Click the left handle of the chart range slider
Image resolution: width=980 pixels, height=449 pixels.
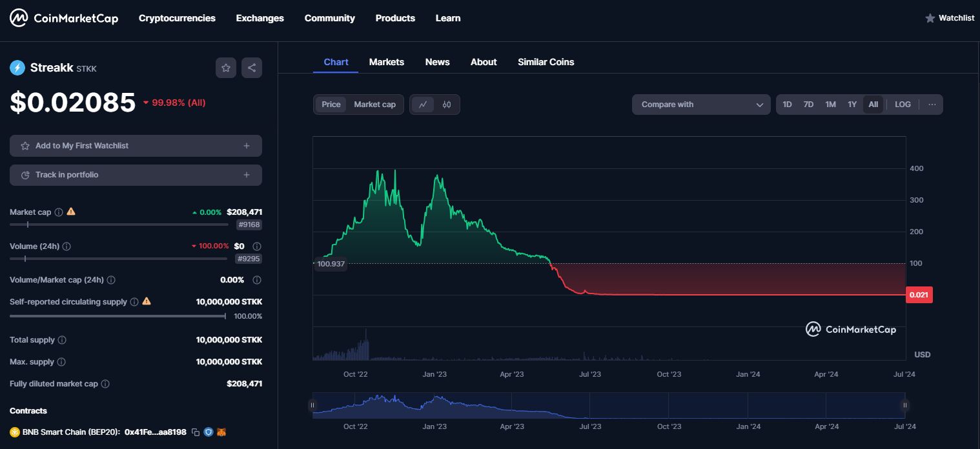pyautogui.click(x=312, y=405)
